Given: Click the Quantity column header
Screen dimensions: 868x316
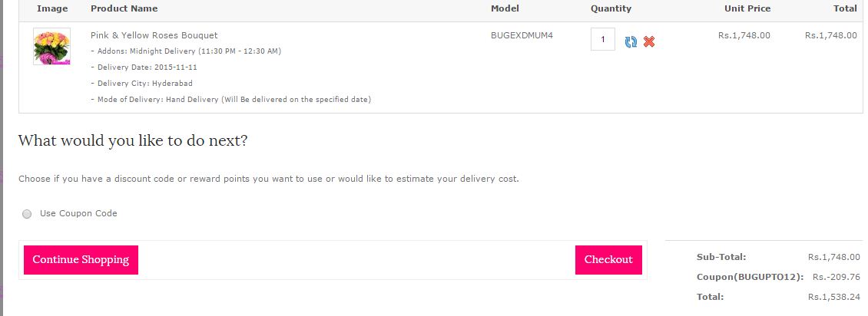Looking at the screenshot, I should click(611, 8).
